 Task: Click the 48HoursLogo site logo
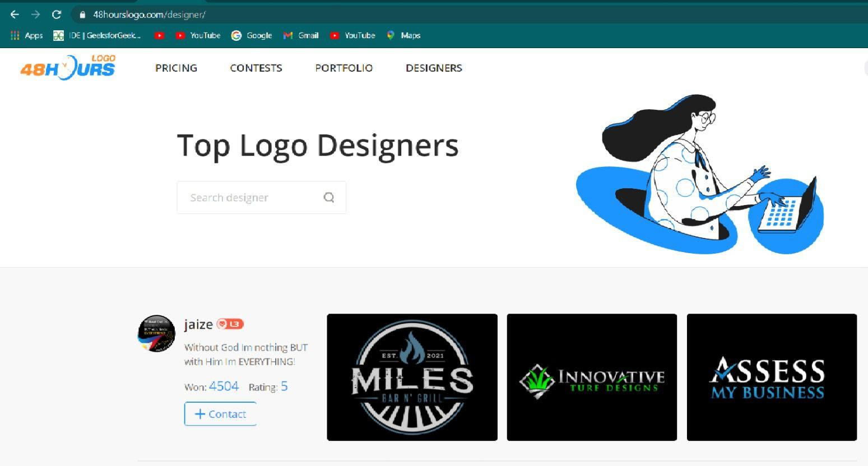[68, 67]
